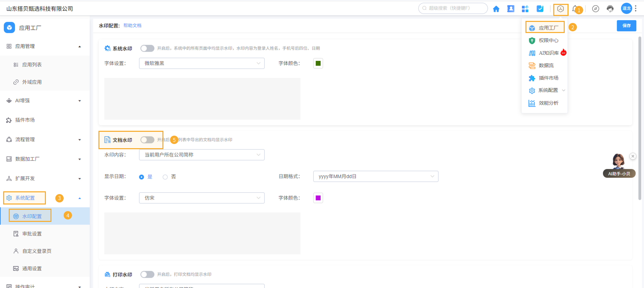Open the headset support icon

tap(610, 9)
